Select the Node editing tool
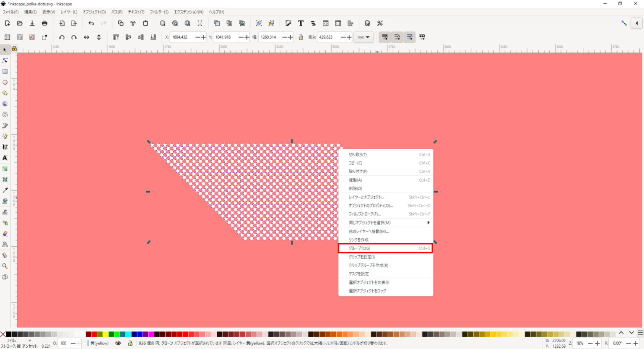 click(5, 60)
